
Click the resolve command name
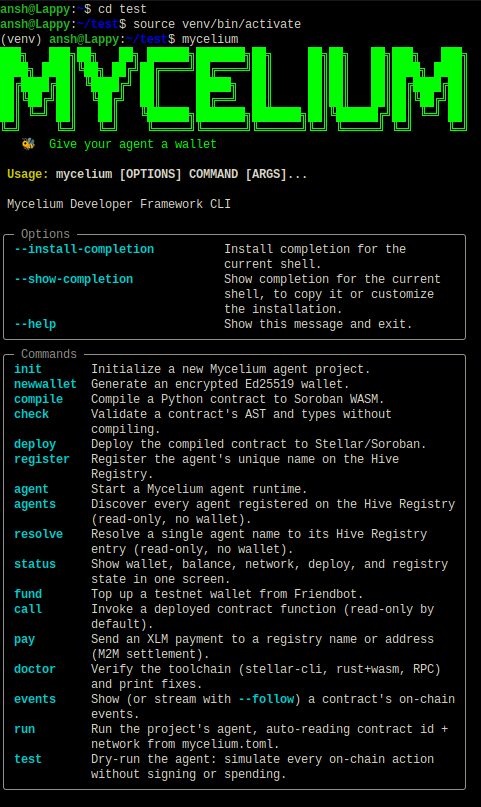pyautogui.click(x=39, y=534)
